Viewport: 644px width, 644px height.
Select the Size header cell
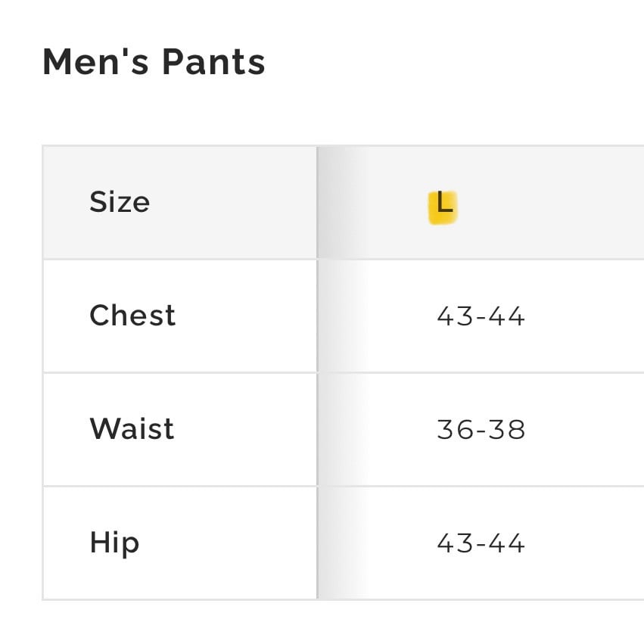(180, 202)
